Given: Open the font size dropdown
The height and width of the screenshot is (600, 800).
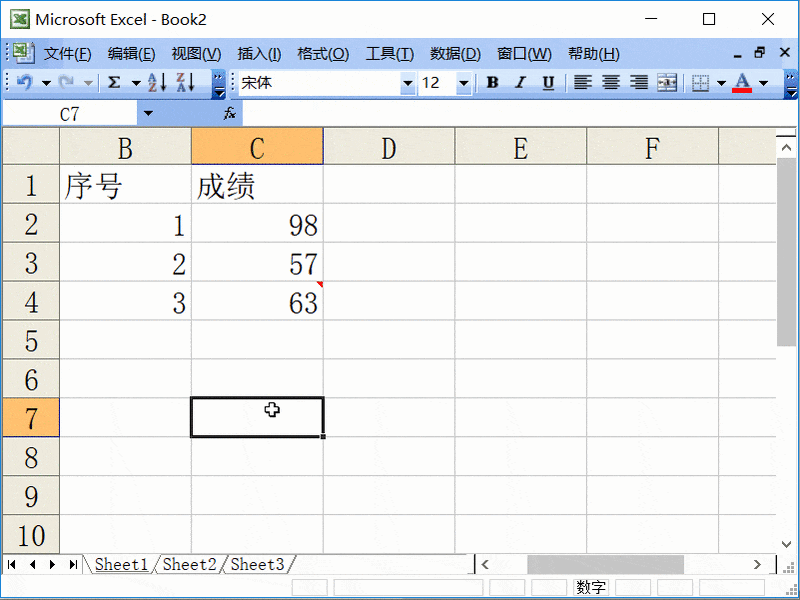Looking at the screenshot, I should [463, 83].
